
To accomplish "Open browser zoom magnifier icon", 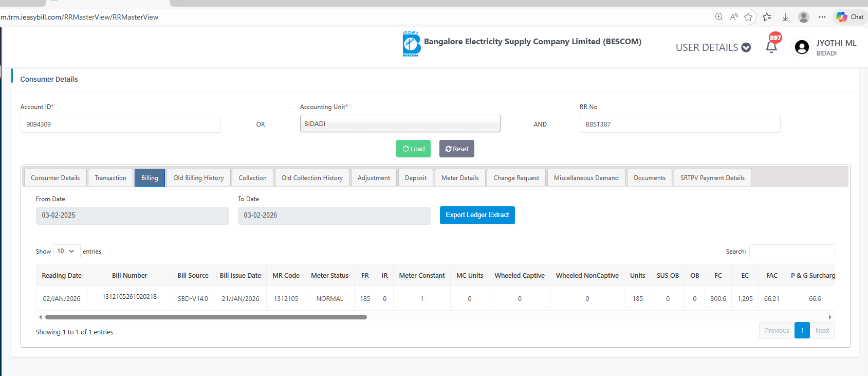I will (719, 17).
